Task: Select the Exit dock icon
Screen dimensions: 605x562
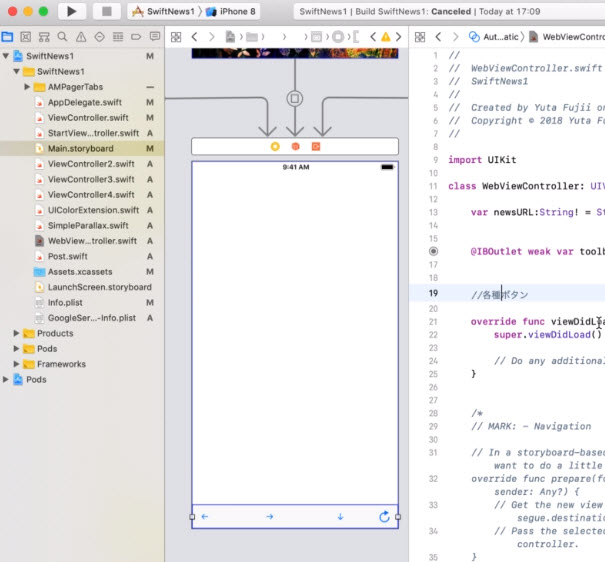Action: [316, 147]
